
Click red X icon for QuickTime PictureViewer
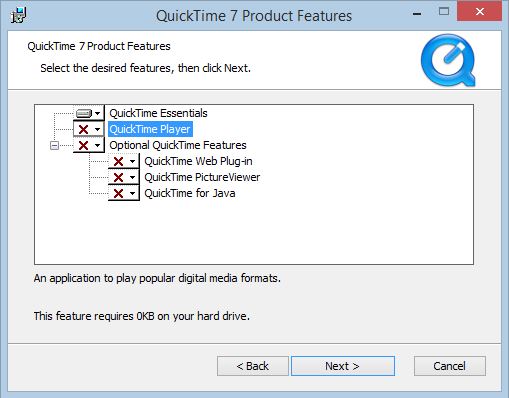pyautogui.click(x=118, y=177)
